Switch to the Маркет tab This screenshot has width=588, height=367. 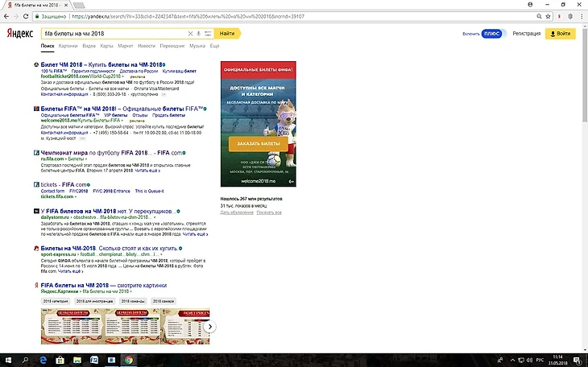click(125, 46)
